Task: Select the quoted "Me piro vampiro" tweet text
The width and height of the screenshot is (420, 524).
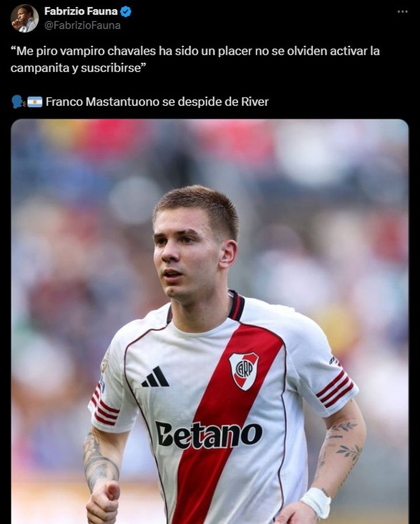Action: (195, 59)
